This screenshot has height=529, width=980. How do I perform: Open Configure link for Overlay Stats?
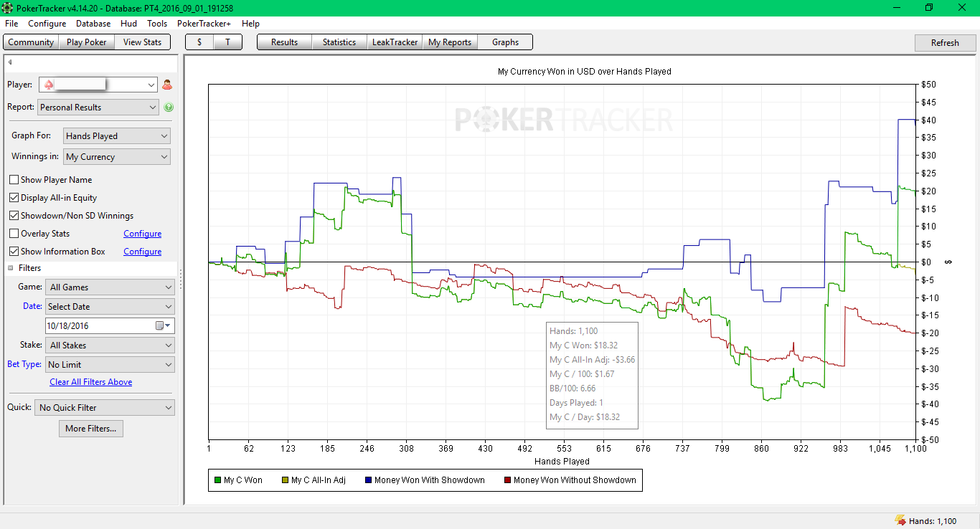pos(143,234)
